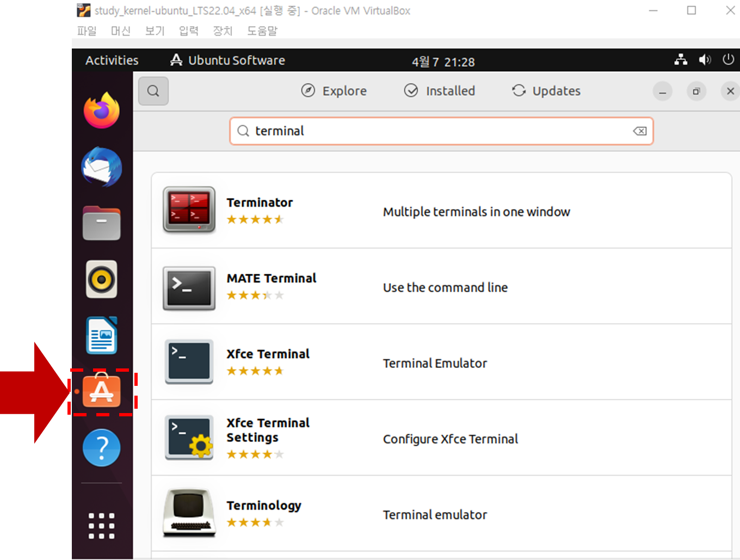Open the 도움말 menu in VirtualBox
This screenshot has height=560, width=740.
click(262, 31)
